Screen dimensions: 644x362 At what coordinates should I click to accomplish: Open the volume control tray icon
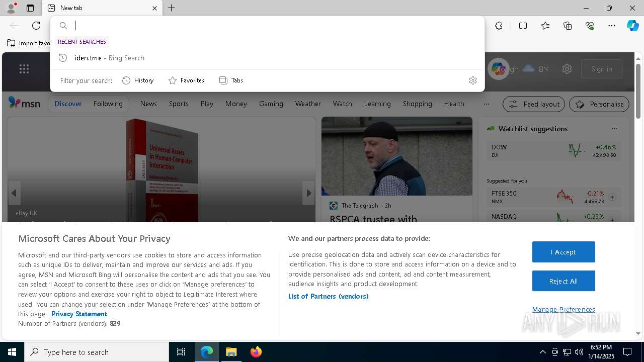point(579,352)
